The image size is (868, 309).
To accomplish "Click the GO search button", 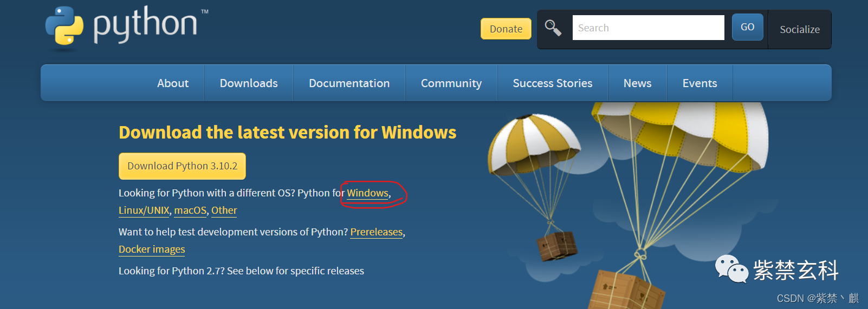I will pos(747,27).
